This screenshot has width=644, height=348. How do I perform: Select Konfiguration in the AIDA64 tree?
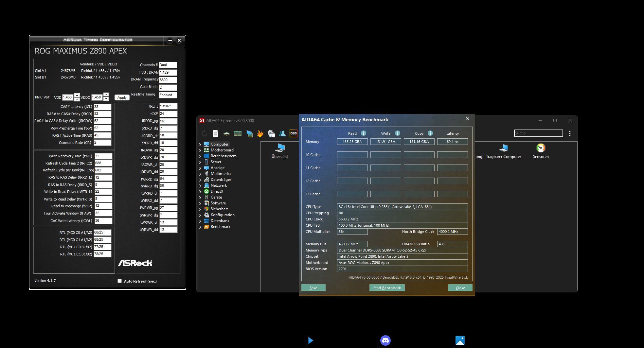coord(223,215)
